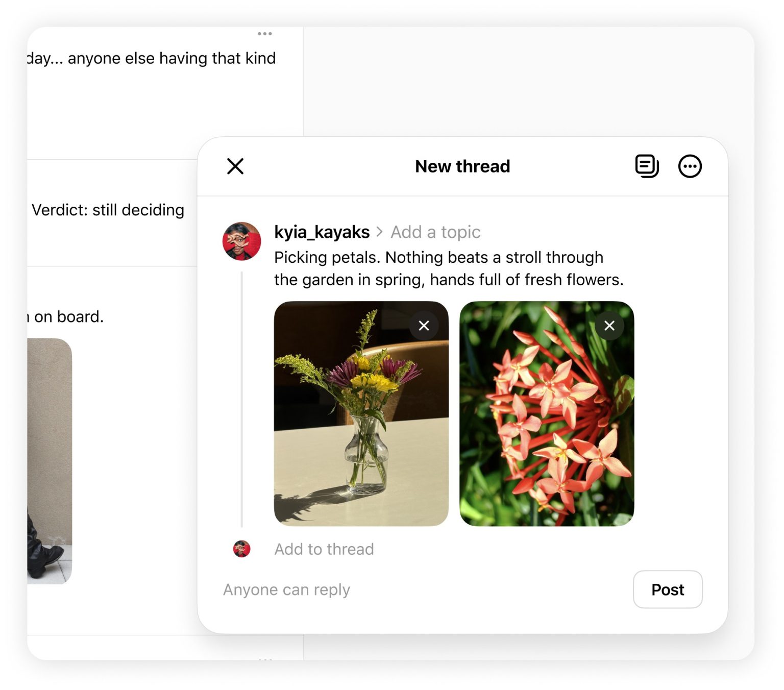Image resolution: width=784 pixels, height=690 pixels.
Task: Open three-dot menu on background post
Action: [264, 34]
